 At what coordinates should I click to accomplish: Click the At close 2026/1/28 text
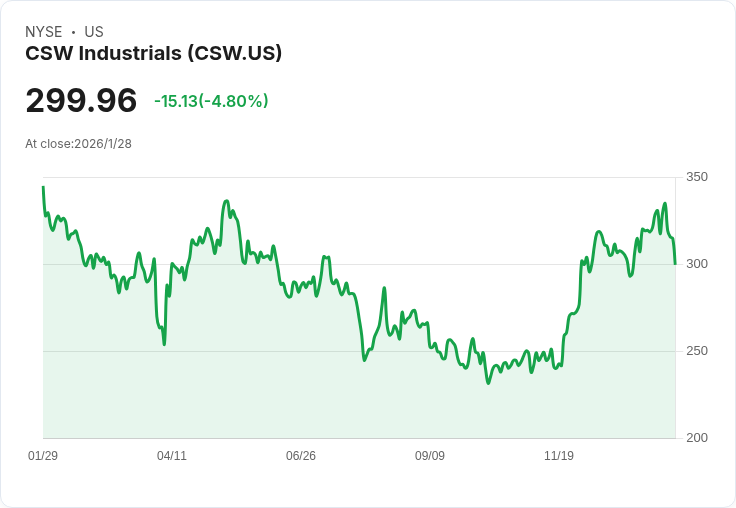coord(78,144)
